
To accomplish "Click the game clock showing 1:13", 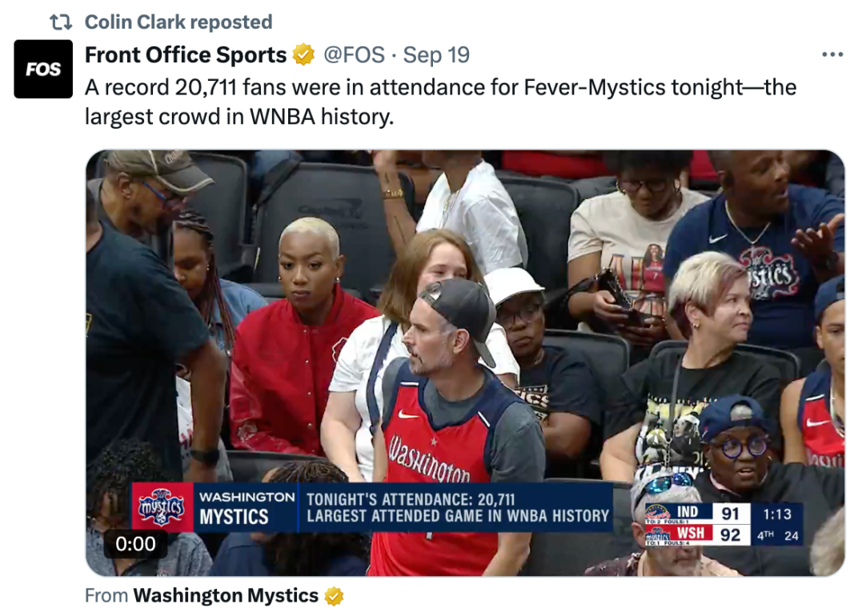I will coord(777,514).
